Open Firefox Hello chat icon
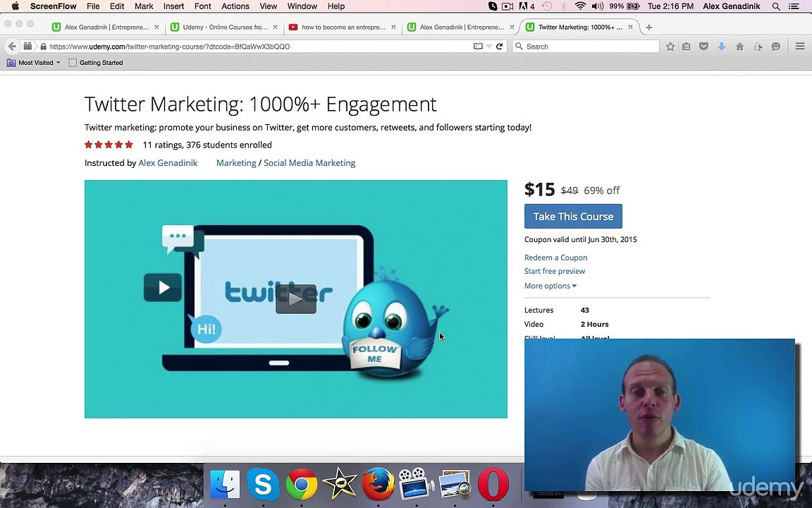This screenshot has height=508, width=812. [x=776, y=46]
